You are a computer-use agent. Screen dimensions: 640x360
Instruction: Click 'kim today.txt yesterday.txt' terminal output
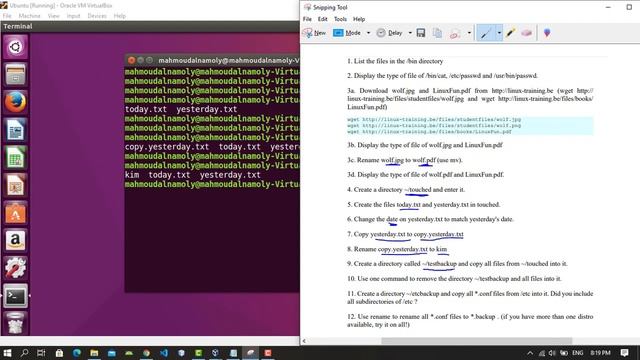coord(193,175)
